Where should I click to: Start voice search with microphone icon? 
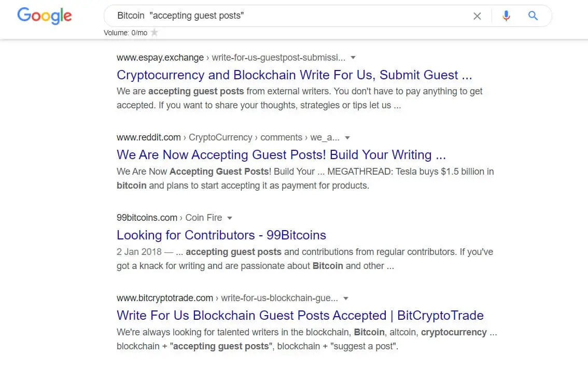(506, 16)
